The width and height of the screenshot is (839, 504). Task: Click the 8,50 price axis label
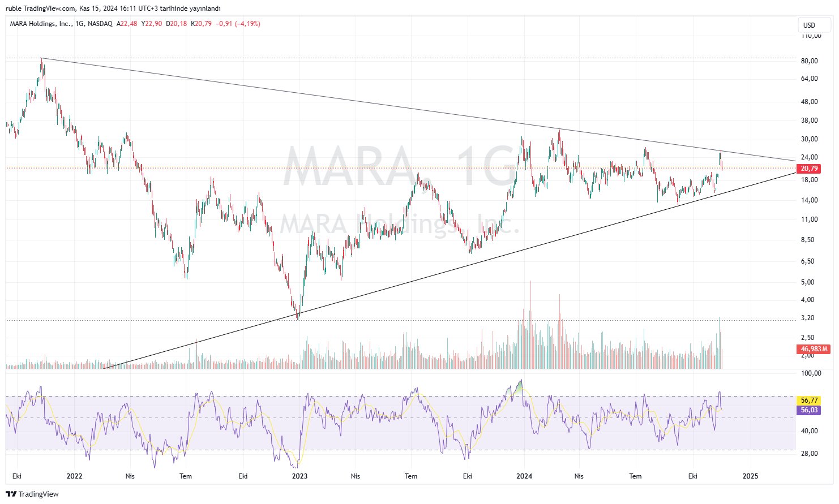point(808,240)
